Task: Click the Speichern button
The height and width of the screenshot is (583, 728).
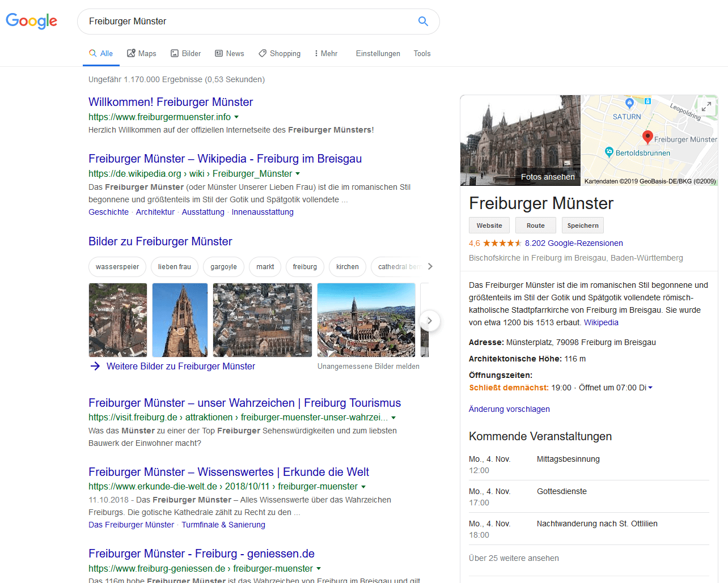Action: (x=583, y=225)
